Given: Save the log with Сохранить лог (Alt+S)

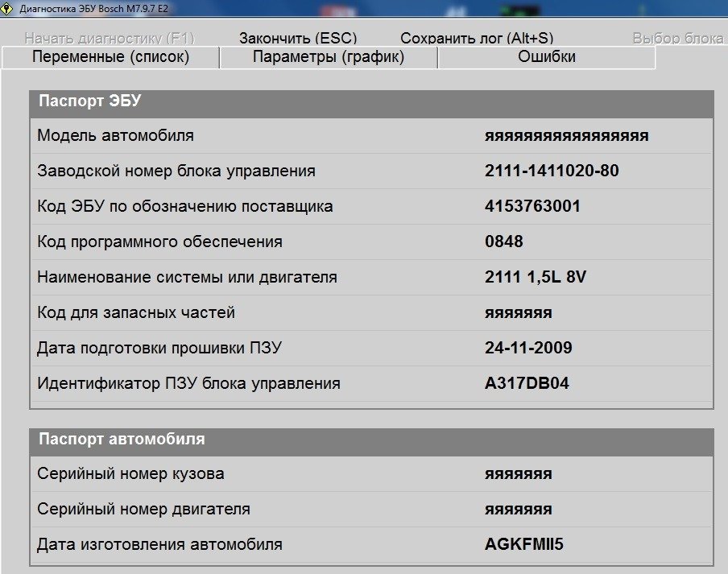Looking at the screenshot, I should (477, 38).
